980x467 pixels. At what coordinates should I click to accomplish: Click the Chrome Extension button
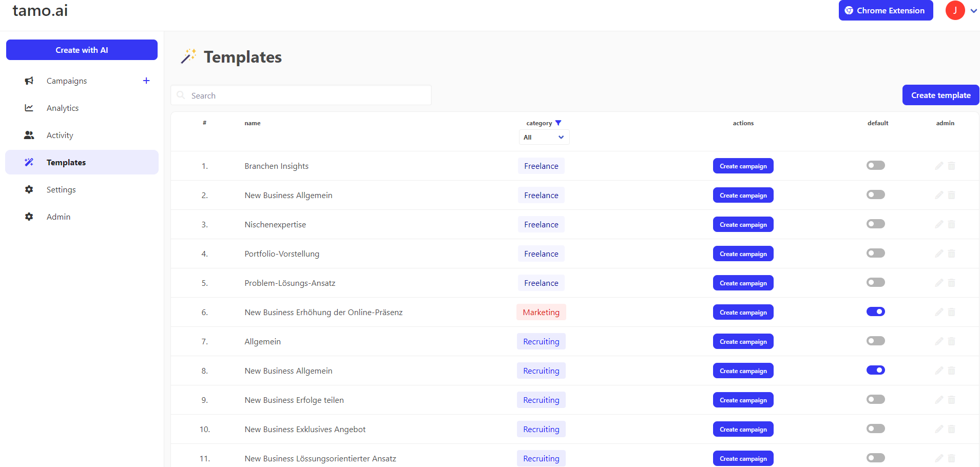point(886,10)
